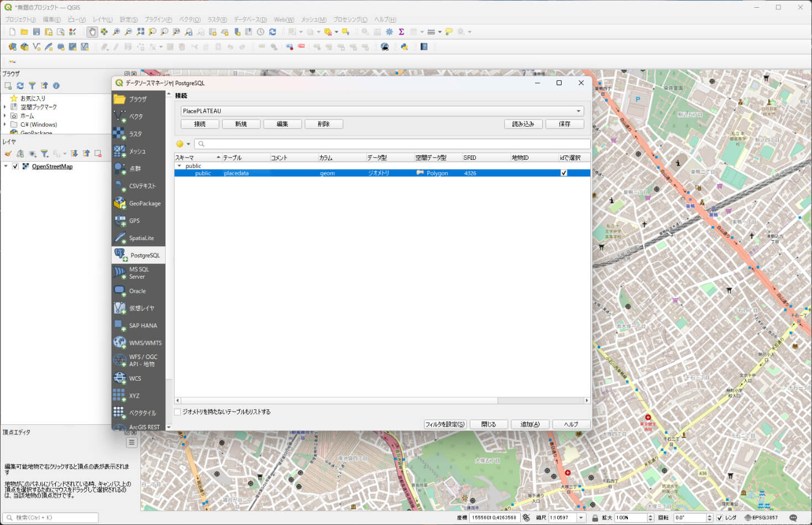Open the Python console icon

404,47
